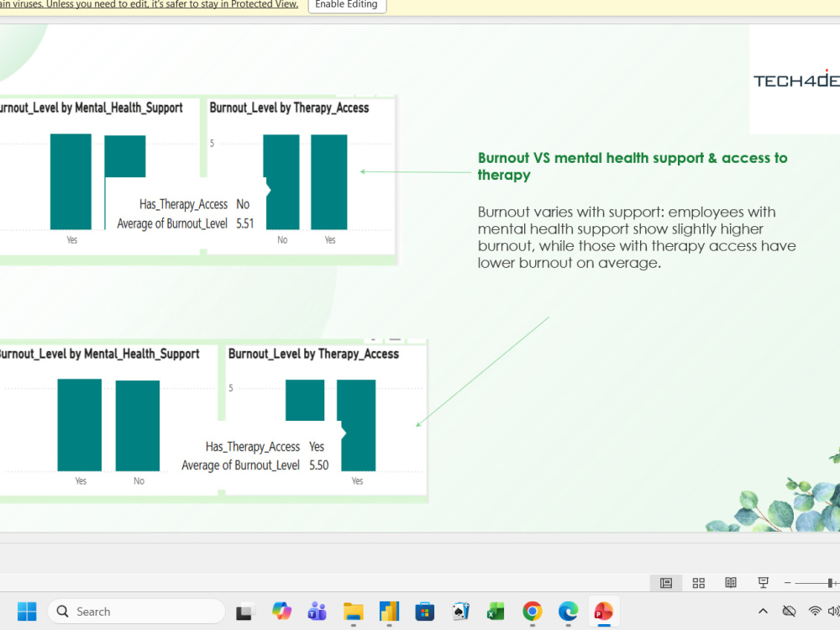
Task: Start Slide Show from status bar
Action: 763,583
